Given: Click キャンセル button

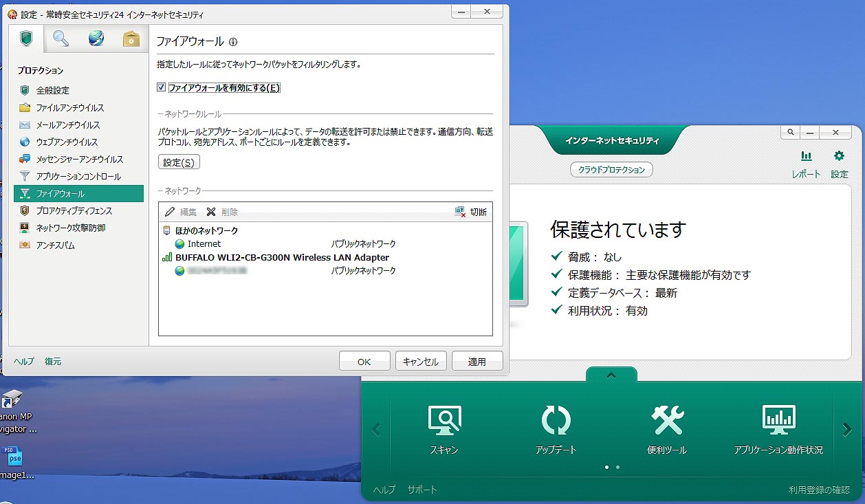Looking at the screenshot, I should coord(421,361).
